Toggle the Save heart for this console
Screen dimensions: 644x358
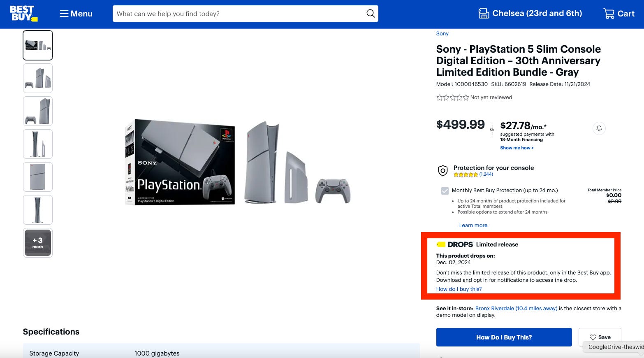593,337
